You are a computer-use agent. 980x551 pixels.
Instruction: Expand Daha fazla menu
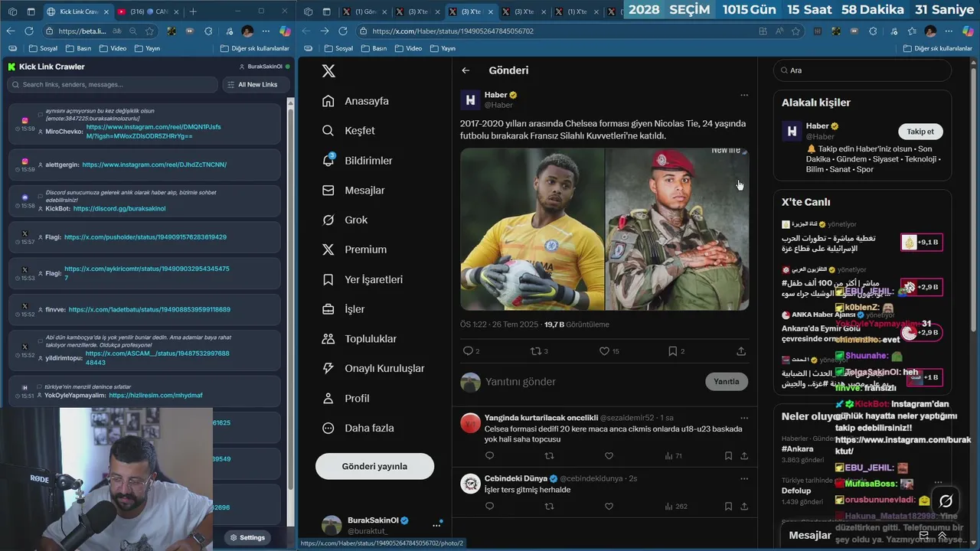(369, 428)
